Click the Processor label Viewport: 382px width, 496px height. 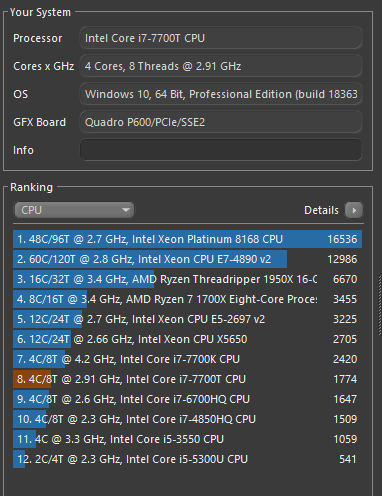point(38,38)
